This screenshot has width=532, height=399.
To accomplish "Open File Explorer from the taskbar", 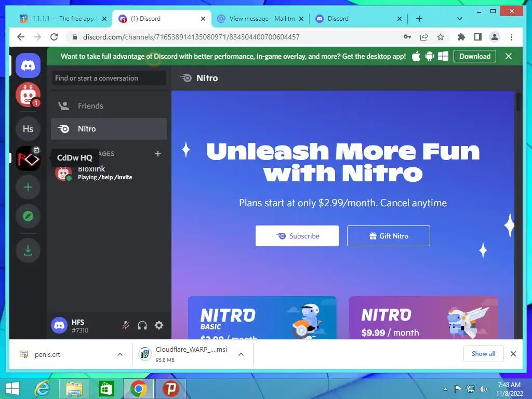I will point(74,389).
